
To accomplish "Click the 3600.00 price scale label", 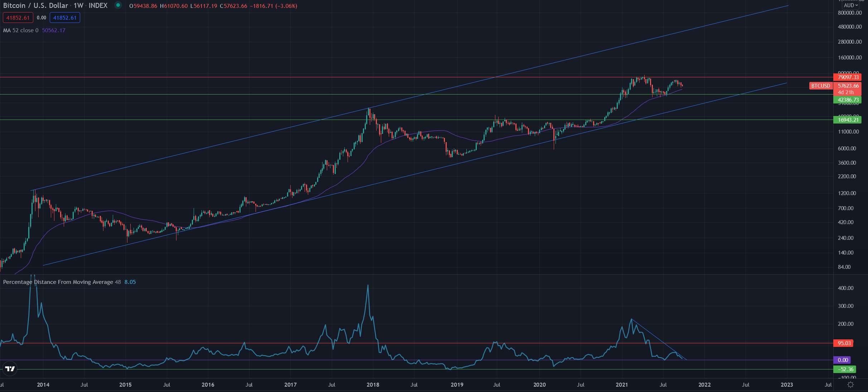I will coord(847,163).
